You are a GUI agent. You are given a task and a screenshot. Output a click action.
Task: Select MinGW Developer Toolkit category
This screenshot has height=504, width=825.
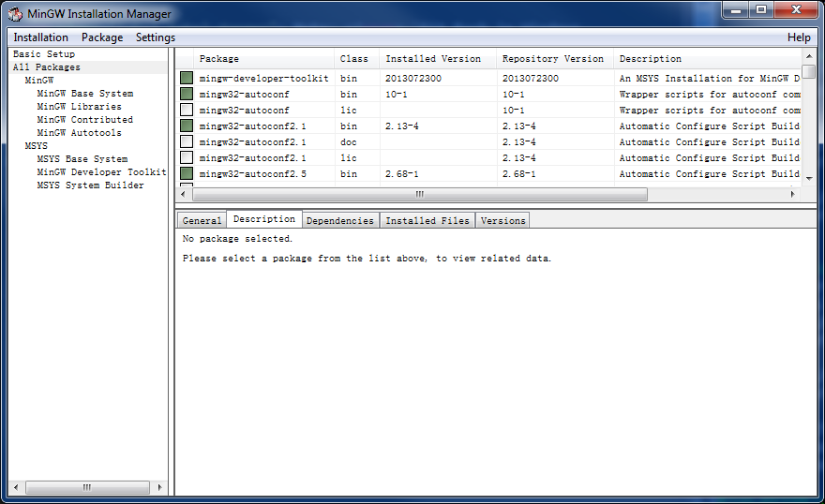pyautogui.click(x=101, y=172)
